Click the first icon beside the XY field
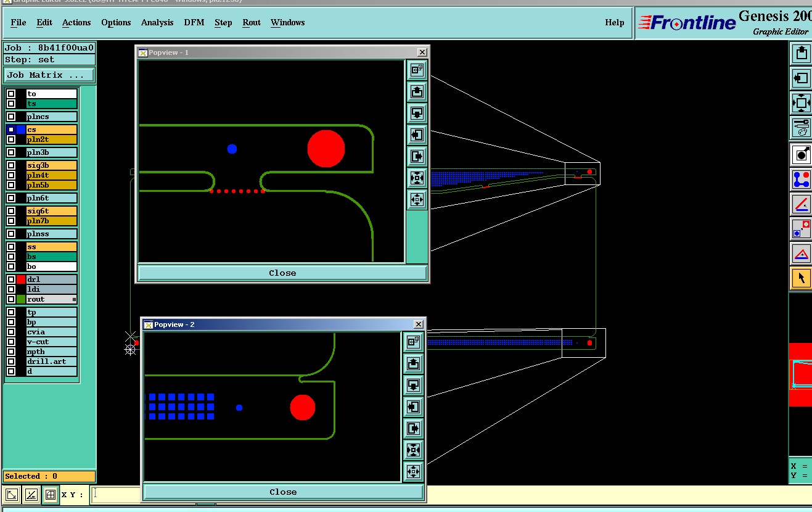 tap(12, 495)
